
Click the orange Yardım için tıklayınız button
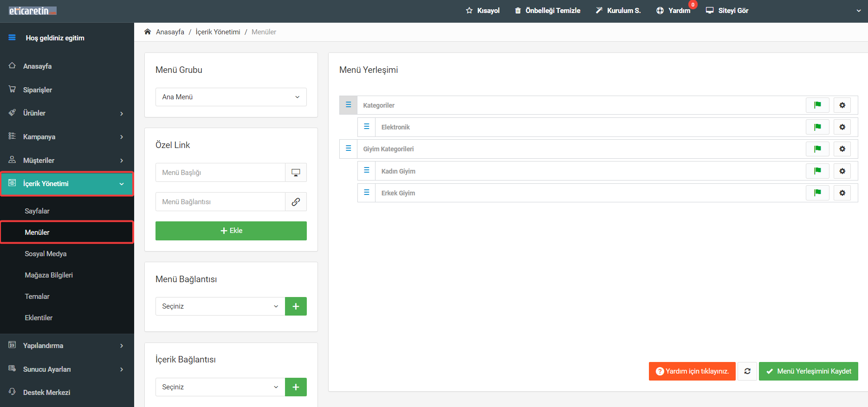(692, 371)
